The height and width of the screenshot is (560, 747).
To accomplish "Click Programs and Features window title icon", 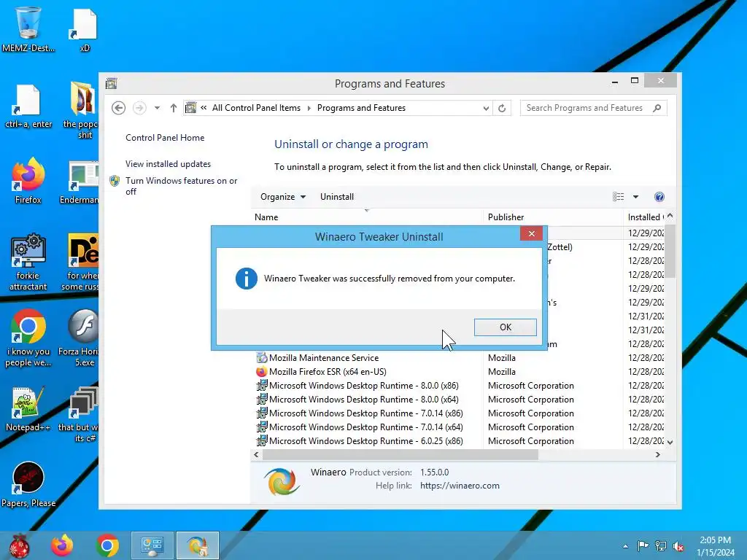I will [x=112, y=83].
